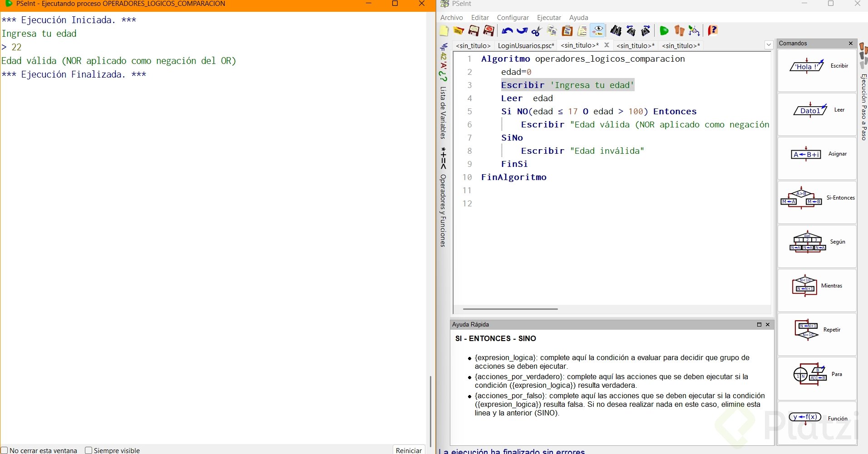
Task: Click the Save file floppy icon
Action: click(473, 31)
